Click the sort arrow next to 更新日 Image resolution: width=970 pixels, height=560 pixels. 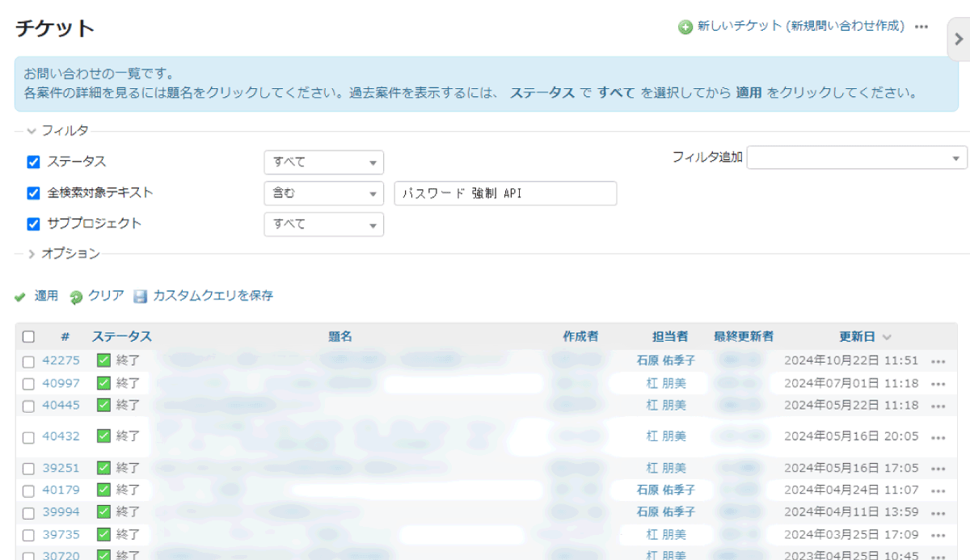887,337
